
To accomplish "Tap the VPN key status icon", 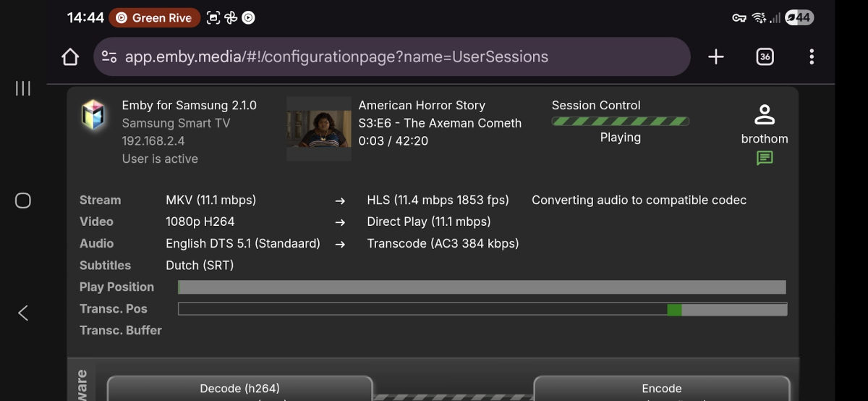I will (x=739, y=18).
